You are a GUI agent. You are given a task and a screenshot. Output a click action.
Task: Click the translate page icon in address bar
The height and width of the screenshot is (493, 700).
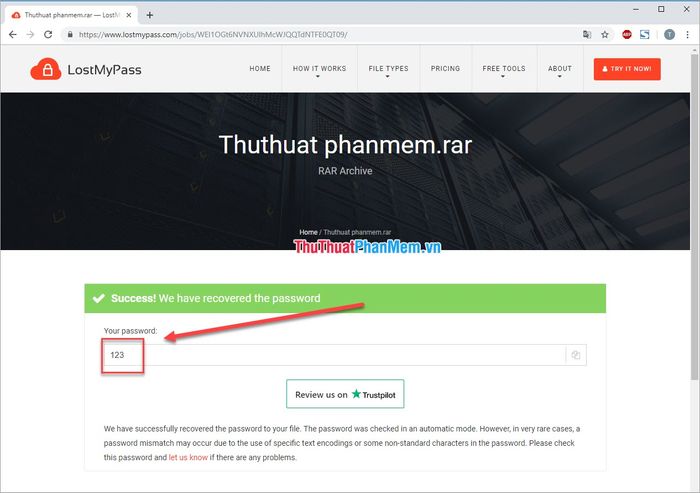tap(587, 34)
